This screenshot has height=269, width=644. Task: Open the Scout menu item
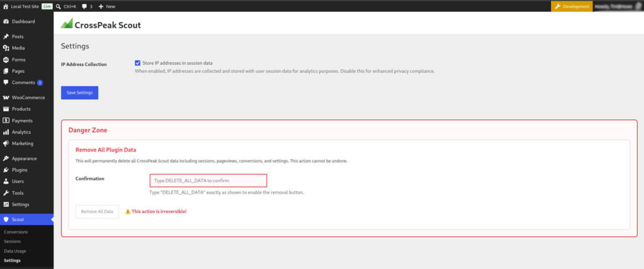coord(26,219)
